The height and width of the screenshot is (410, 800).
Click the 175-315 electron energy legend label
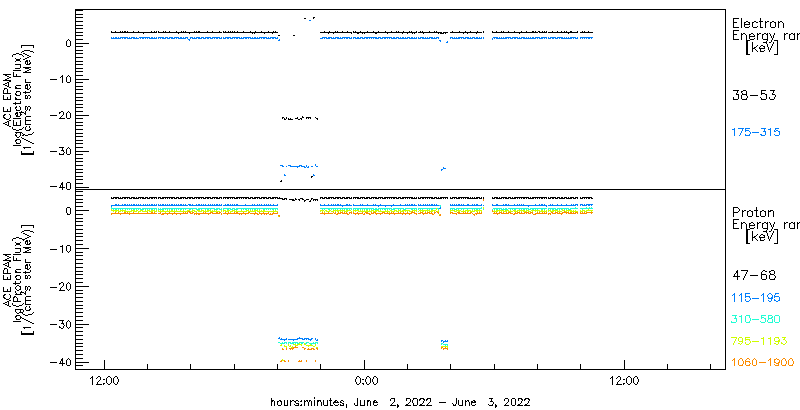point(756,133)
